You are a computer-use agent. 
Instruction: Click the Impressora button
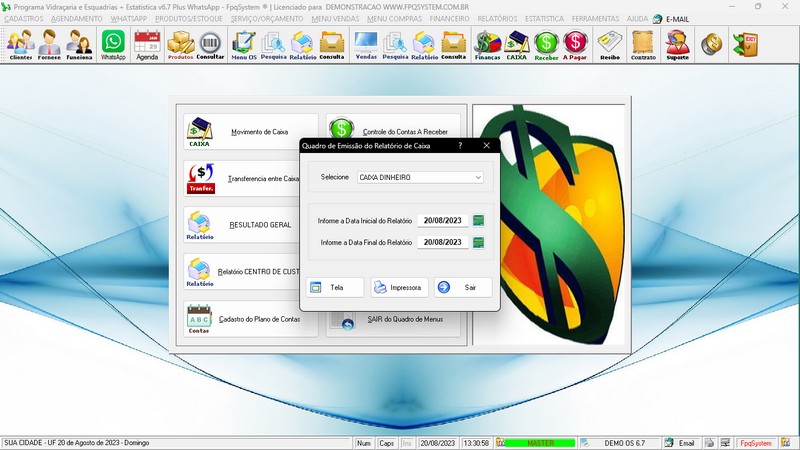[x=399, y=287]
